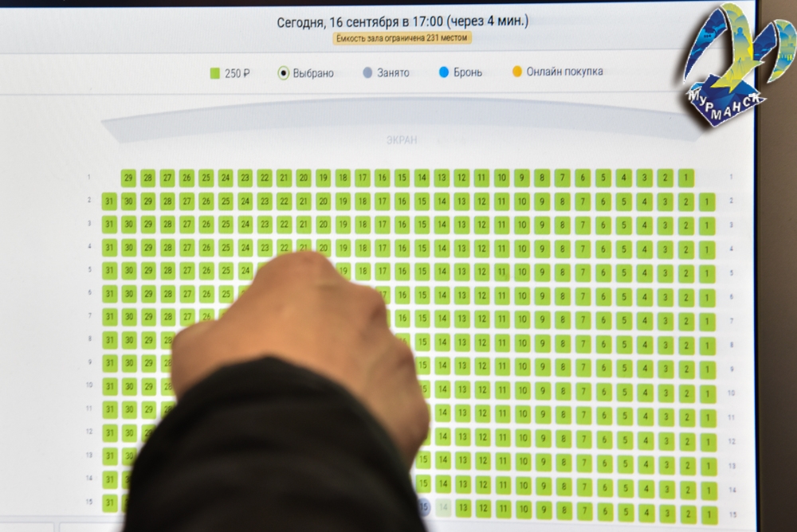Click the blue 'Бронь' legend dot

point(444,72)
